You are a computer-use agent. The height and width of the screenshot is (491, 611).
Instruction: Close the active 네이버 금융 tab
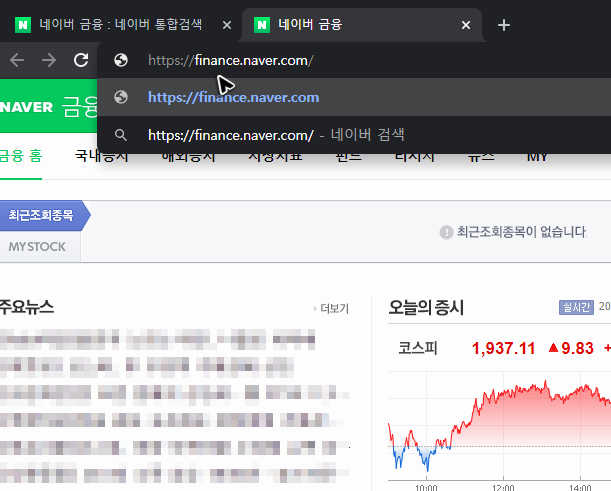point(466,25)
